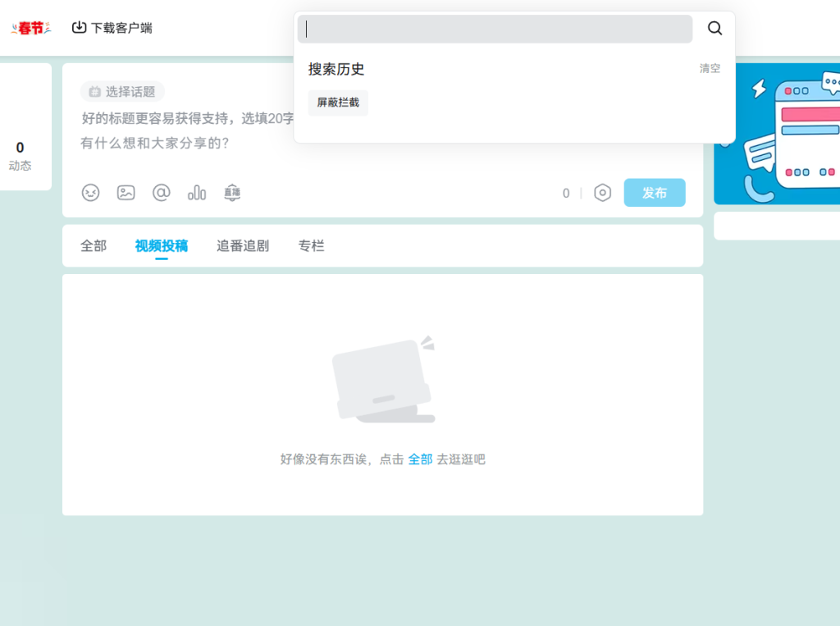The height and width of the screenshot is (626, 840).
Task: Click 清空 to clear search history
Action: click(x=710, y=69)
